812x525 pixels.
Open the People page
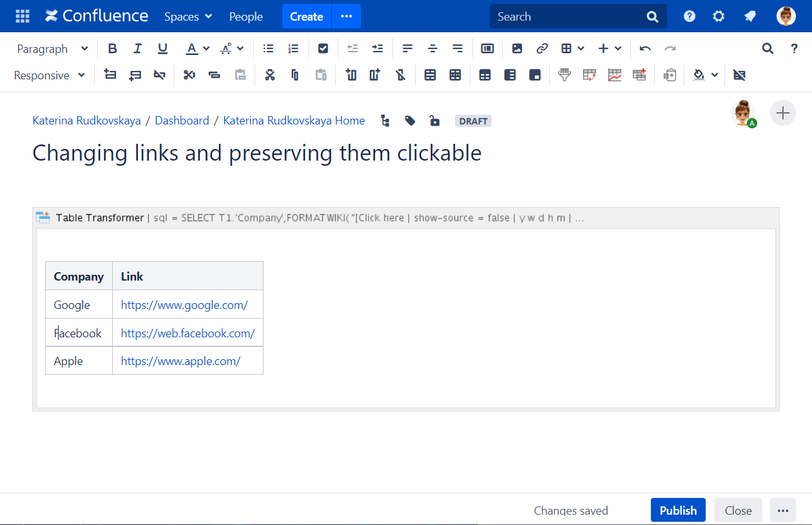[x=246, y=16]
